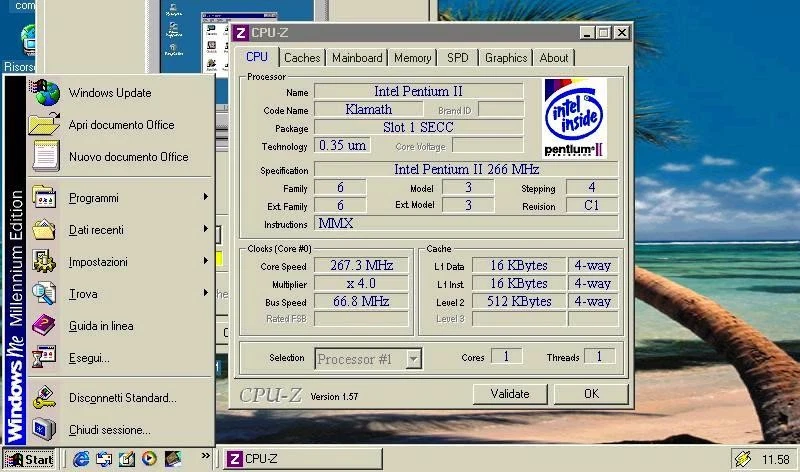The height and width of the screenshot is (472, 800).
Task: Click the OK button in CPU-Z
Action: click(x=591, y=394)
